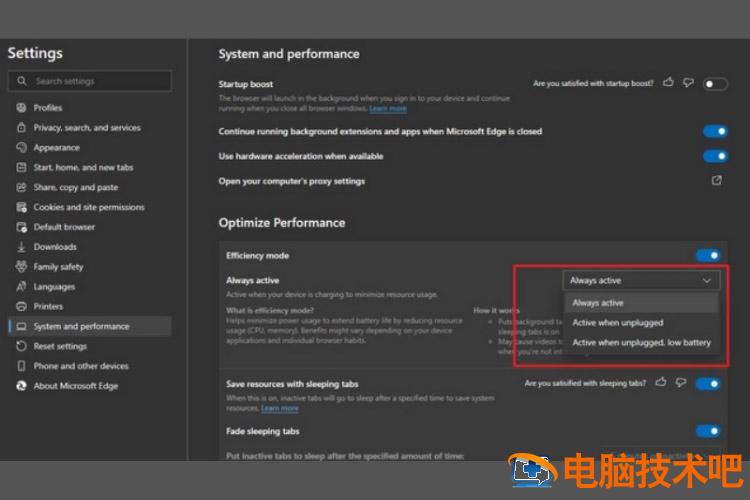
Task: Toggle Efficiency mode switch
Action: [708, 255]
